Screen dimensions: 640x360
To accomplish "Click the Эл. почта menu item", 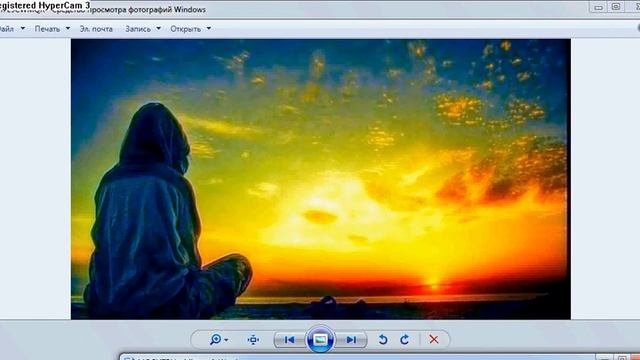I will (96, 29).
